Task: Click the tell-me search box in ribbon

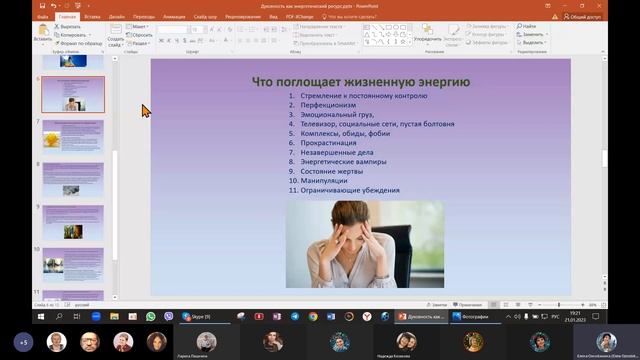Action: tap(349, 17)
